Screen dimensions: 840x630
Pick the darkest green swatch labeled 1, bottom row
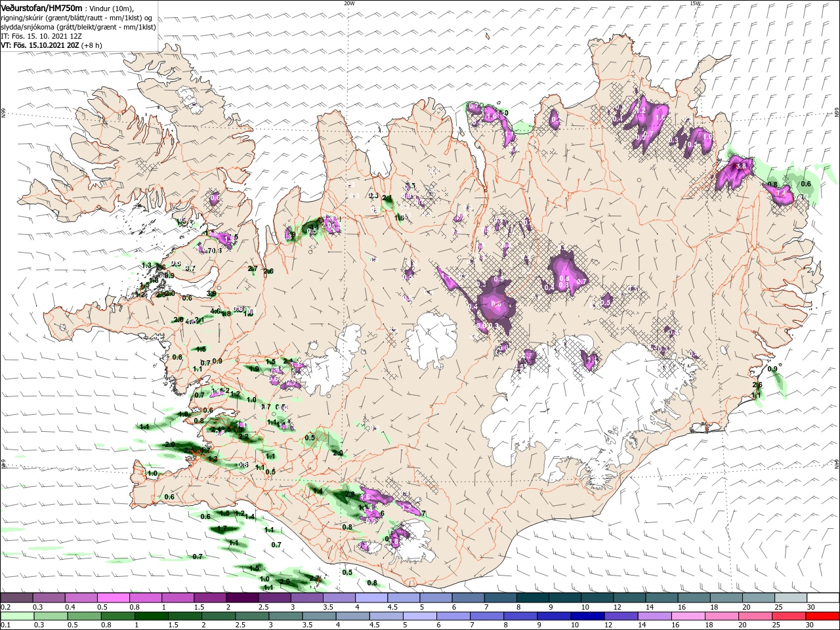(x=151, y=617)
